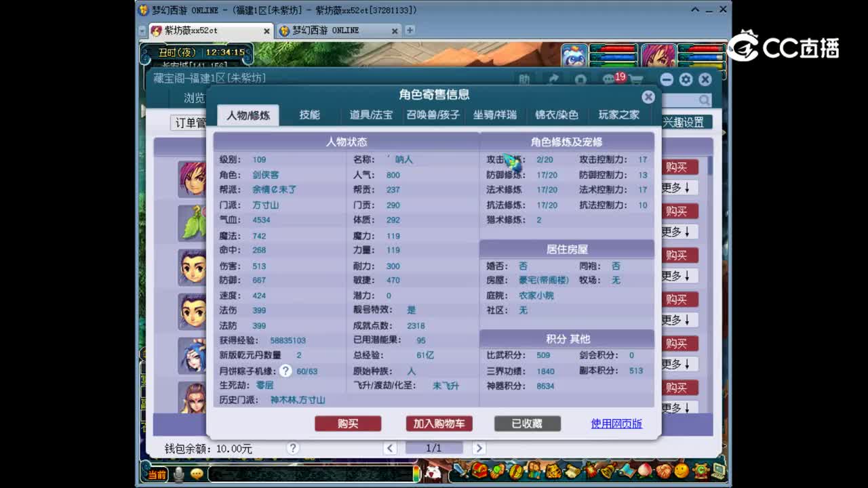The image size is (868, 488).
Task: Click the question mark beside 月饼粽子机缘
Action: tap(285, 371)
